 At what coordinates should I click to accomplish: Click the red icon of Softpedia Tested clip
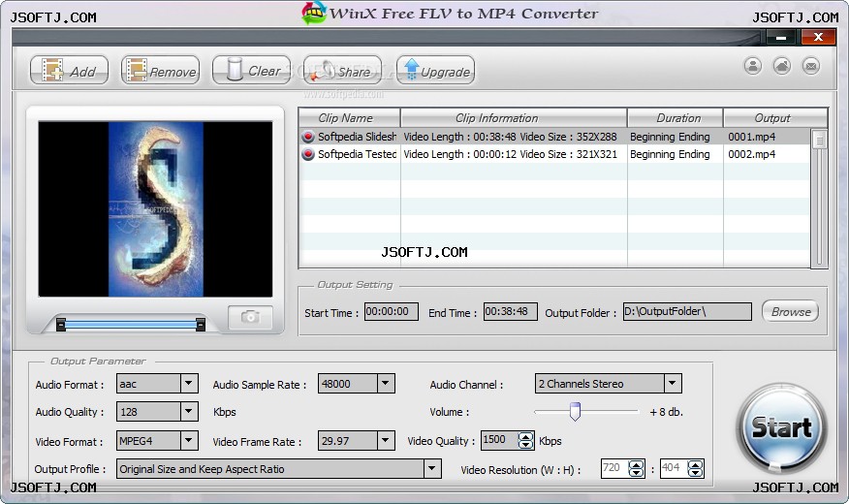308,154
